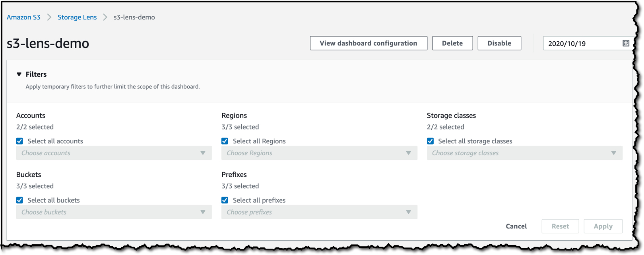644x255 pixels.
Task: Open the Choose buckets dropdown
Action: coord(114,212)
